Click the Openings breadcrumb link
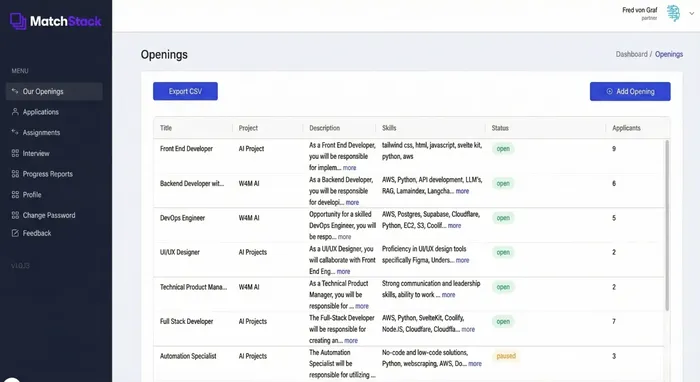The height and width of the screenshot is (382, 700). point(669,54)
